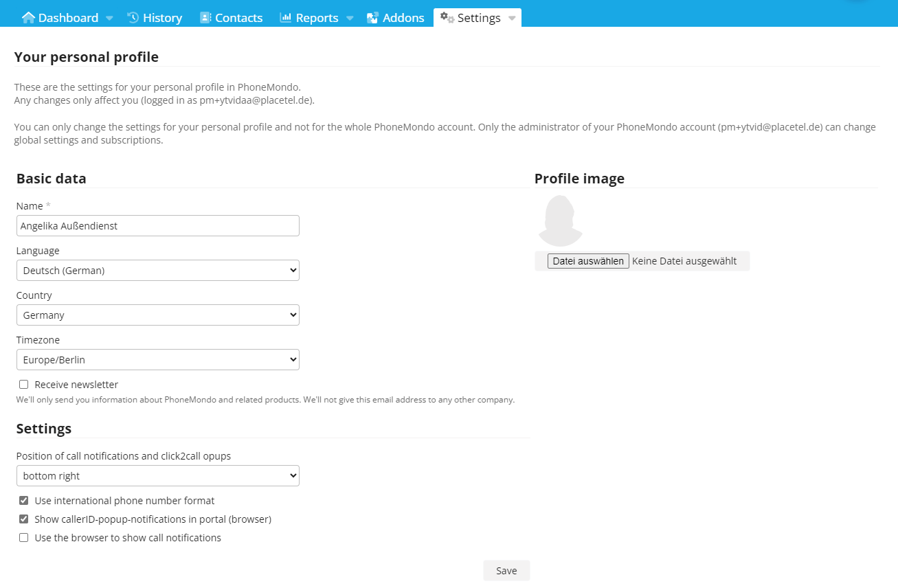Click the Save button
The height and width of the screenshot is (588, 898).
pyautogui.click(x=506, y=571)
